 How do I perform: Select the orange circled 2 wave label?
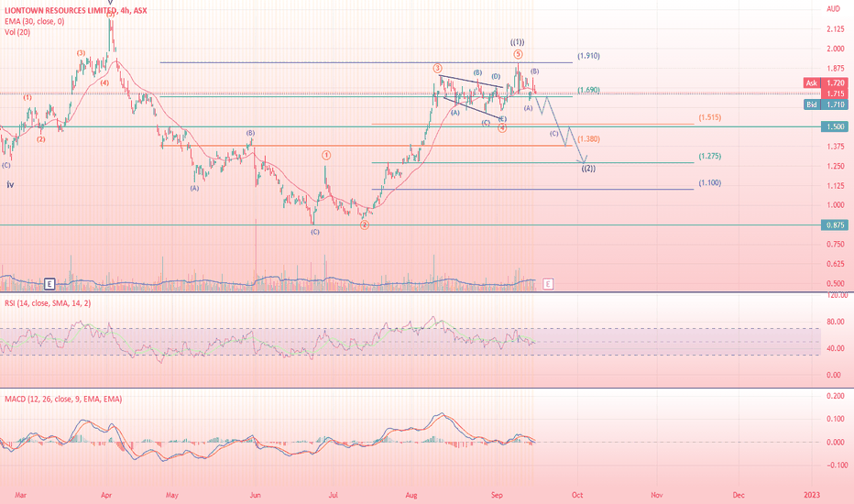tap(365, 225)
